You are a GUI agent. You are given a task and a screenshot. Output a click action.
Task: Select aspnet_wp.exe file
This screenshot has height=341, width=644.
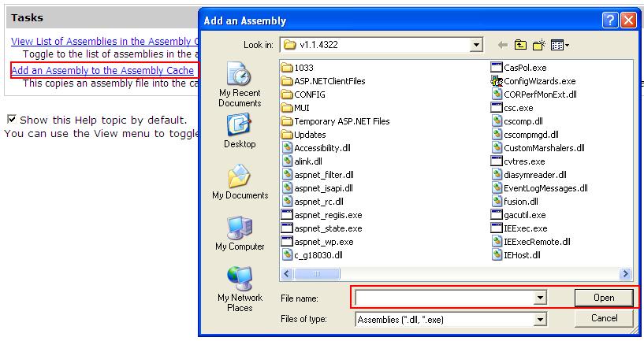(x=317, y=242)
